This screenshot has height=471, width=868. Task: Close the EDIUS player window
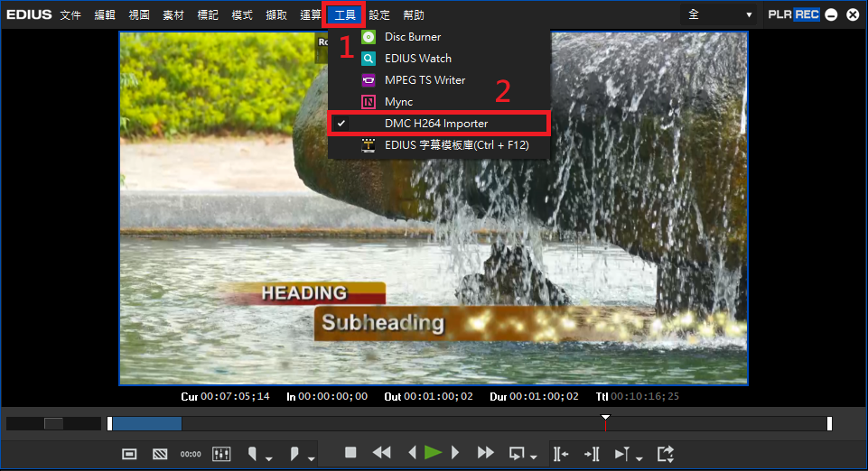click(x=853, y=15)
